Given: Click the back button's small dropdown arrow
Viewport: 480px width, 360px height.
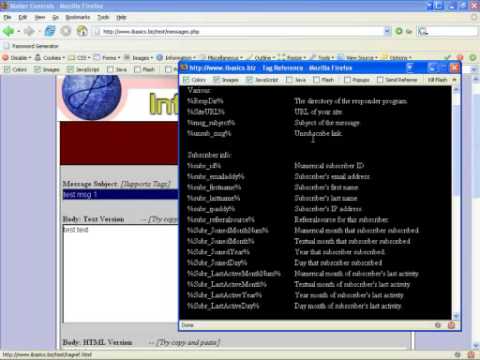Looking at the screenshot, I should click(19, 31).
